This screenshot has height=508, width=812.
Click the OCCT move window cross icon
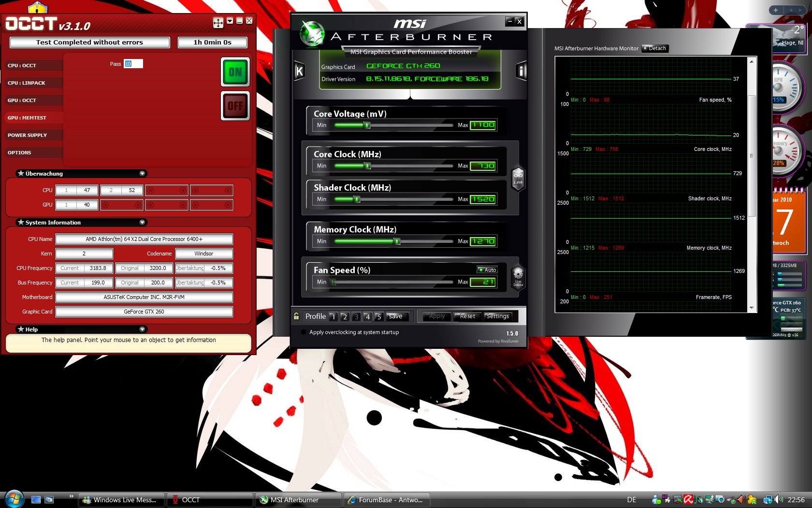tap(218, 23)
